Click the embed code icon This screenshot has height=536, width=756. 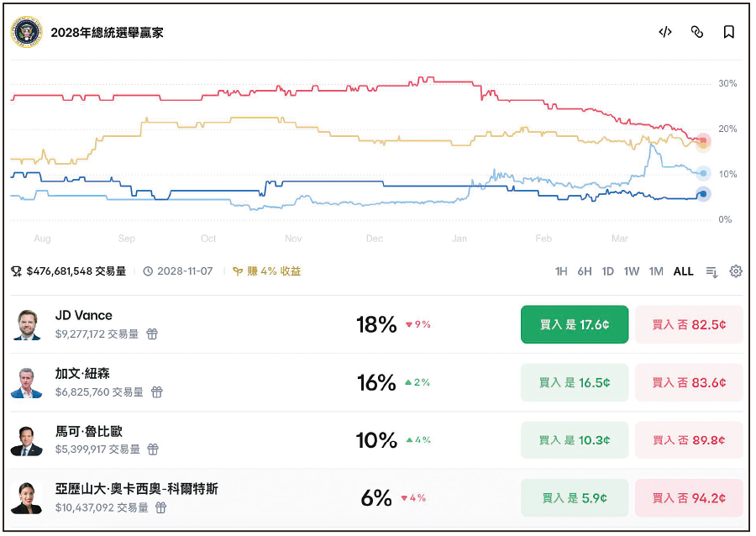[665, 32]
